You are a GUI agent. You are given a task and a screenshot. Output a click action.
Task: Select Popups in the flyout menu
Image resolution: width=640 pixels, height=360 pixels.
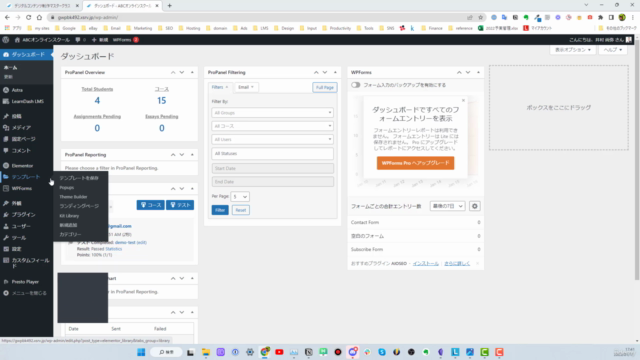click(67, 187)
